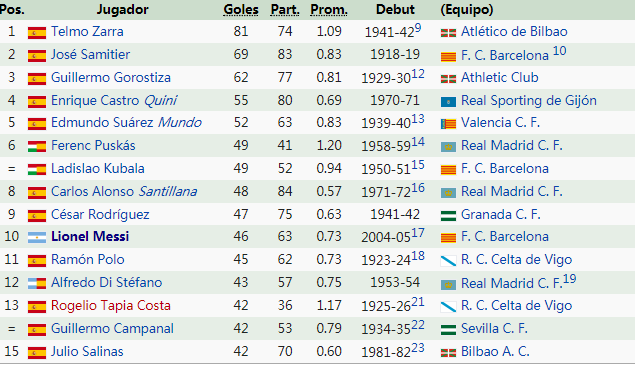The width and height of the screenshot is (635, 365).
Task: Open footnote 9 next to 1941-42 debut
Action: pos(418,28)
